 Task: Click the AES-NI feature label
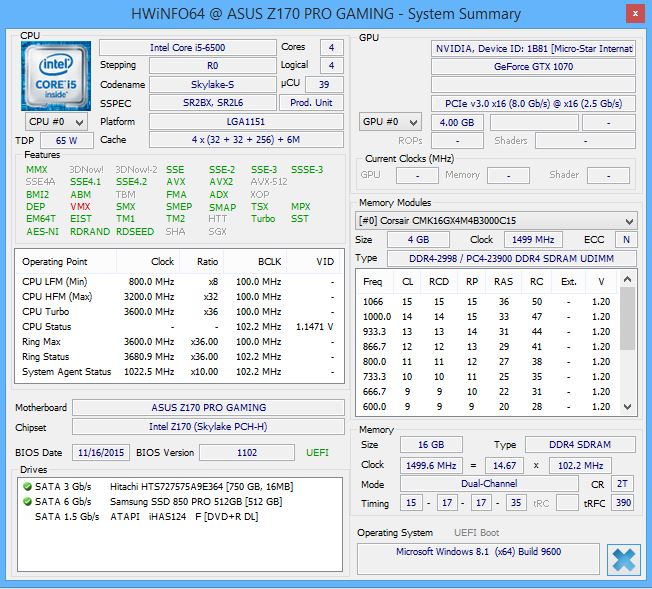[42, 231]
